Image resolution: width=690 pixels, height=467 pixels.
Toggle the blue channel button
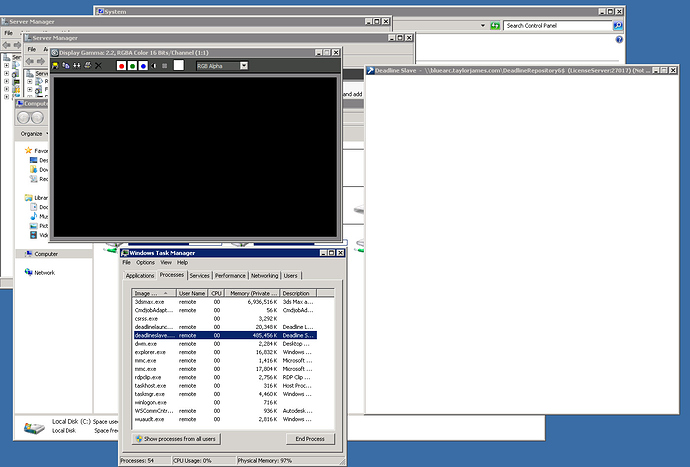pos(144,66)
